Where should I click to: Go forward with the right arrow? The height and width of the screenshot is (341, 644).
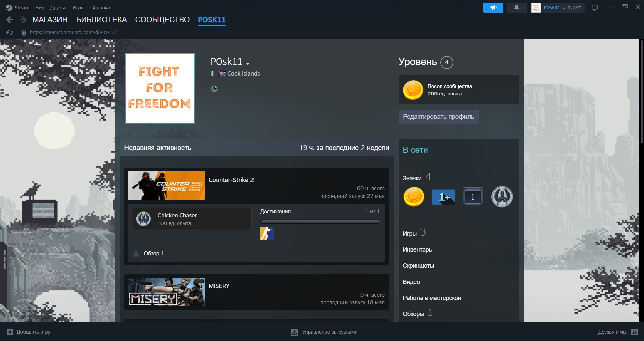[x=23, y=20]
